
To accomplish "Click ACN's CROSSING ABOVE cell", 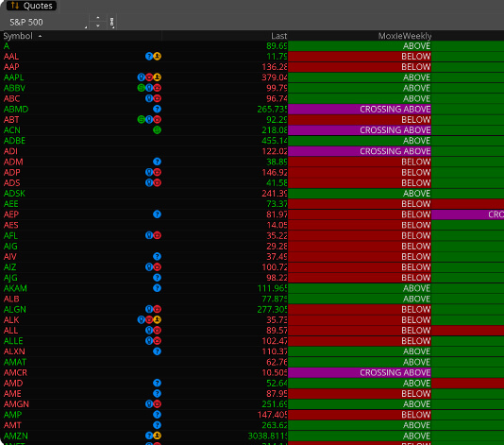I will 360,130.
